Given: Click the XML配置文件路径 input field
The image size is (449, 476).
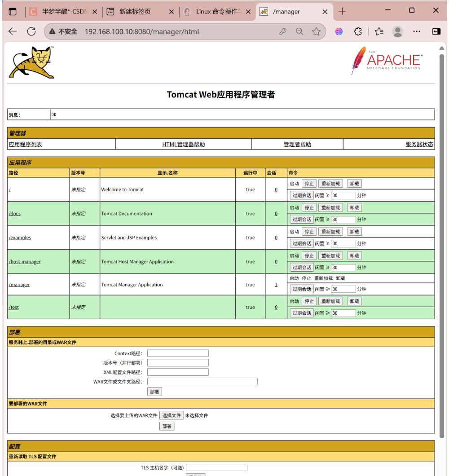Looking at the screenshot, I should point(178,372).
